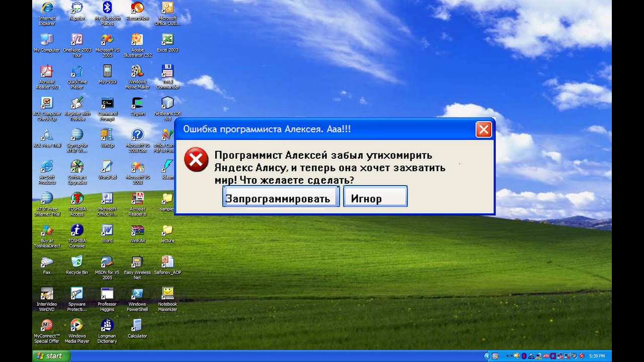Select AT&T Free Internet Trial icon
Screen dimensions: 644x362
tap(47, 204)
